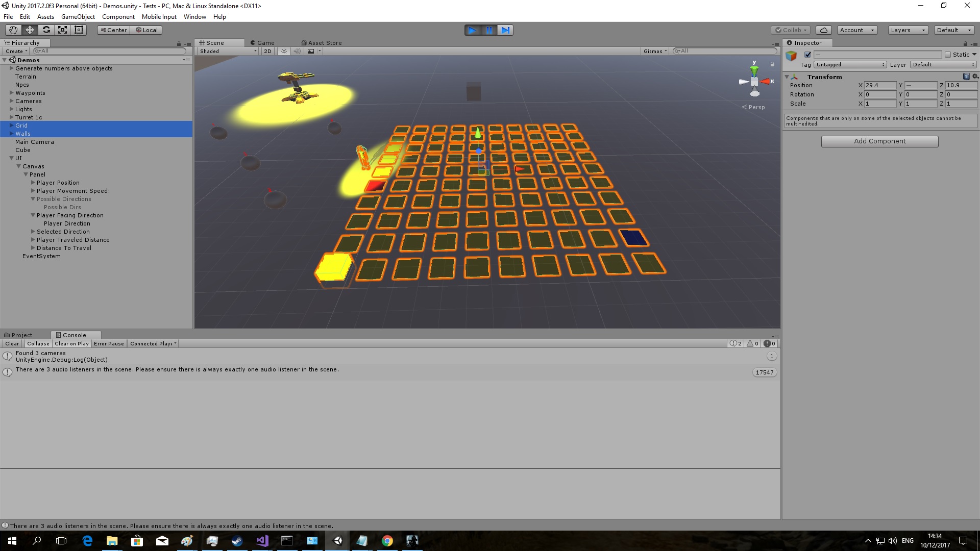Open the Default layout dropdown

(954, 30)
